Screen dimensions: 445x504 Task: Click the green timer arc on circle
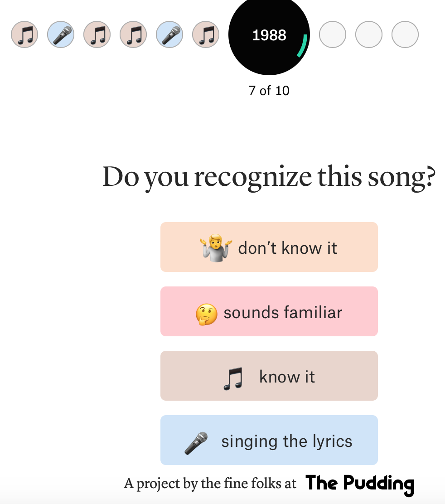click(x=303, y=46)
